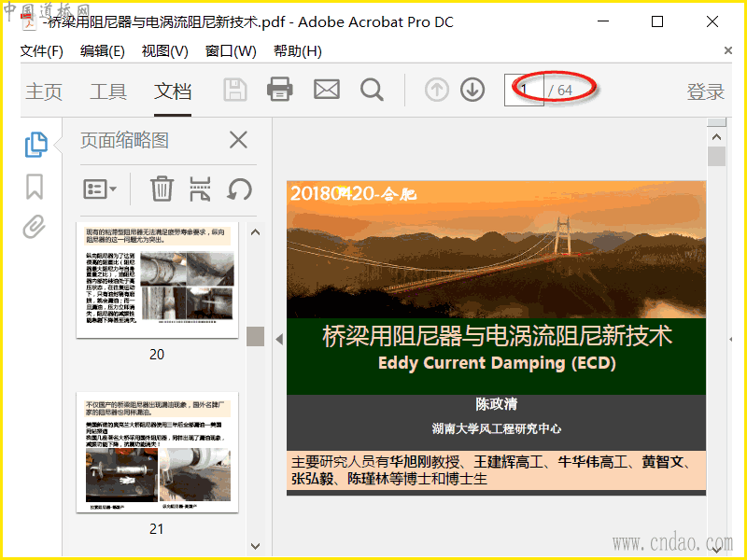Select page 21 thumbnail
Image resolution: width=747 pixels, height=560 pixels.
point(157,453)
